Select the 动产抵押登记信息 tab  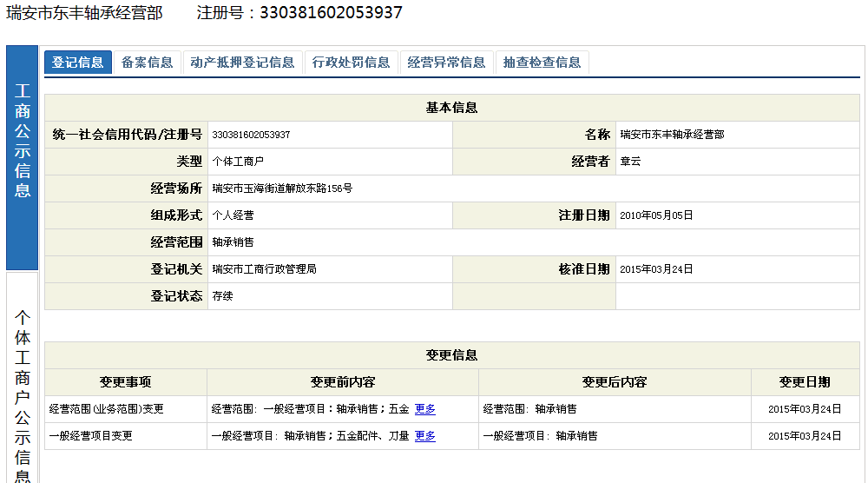pos(242,63)
